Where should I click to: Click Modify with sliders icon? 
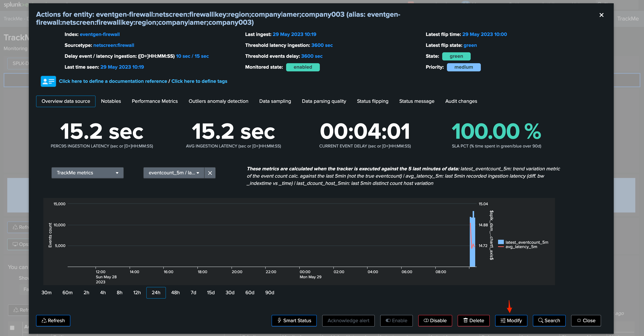511,321
